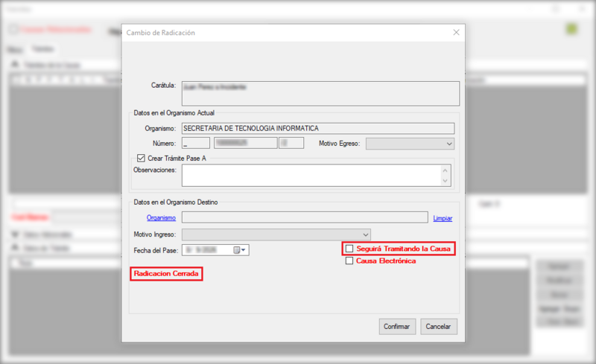Confirm the change with the Confirmar button
Image resolution: width=596 pixels, height=364 pixels.
coord(397,326)
